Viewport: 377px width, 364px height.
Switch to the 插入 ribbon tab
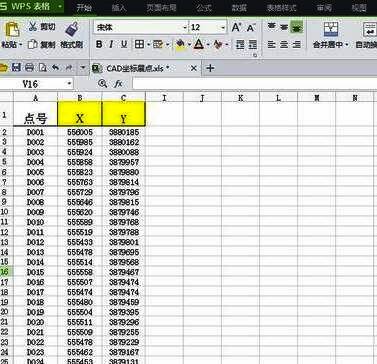click(x=119, y=7)
